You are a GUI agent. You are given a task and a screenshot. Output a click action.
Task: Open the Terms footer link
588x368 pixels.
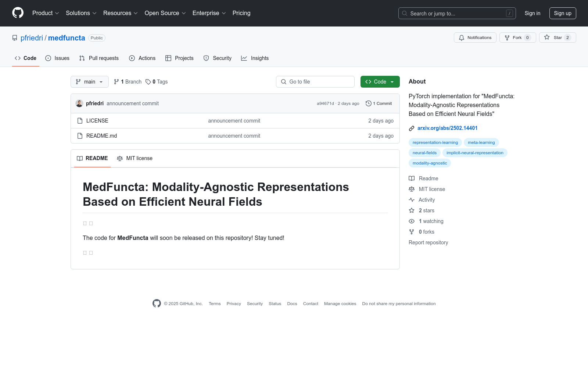tap(215, 304)
